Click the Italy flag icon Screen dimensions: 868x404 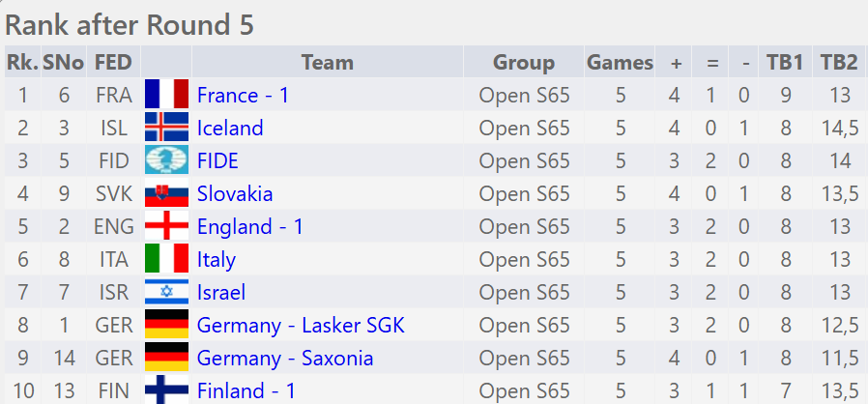pyautogui.click(x=166, y=259)
